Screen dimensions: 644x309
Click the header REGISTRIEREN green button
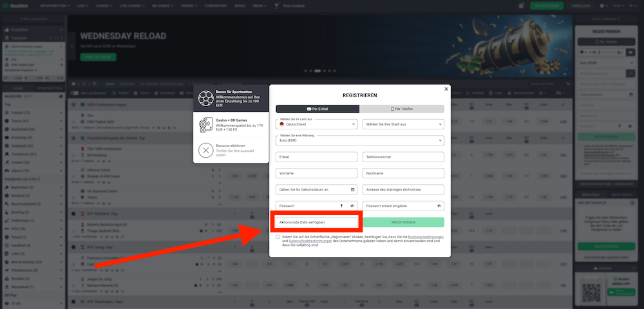pos(547,6)
